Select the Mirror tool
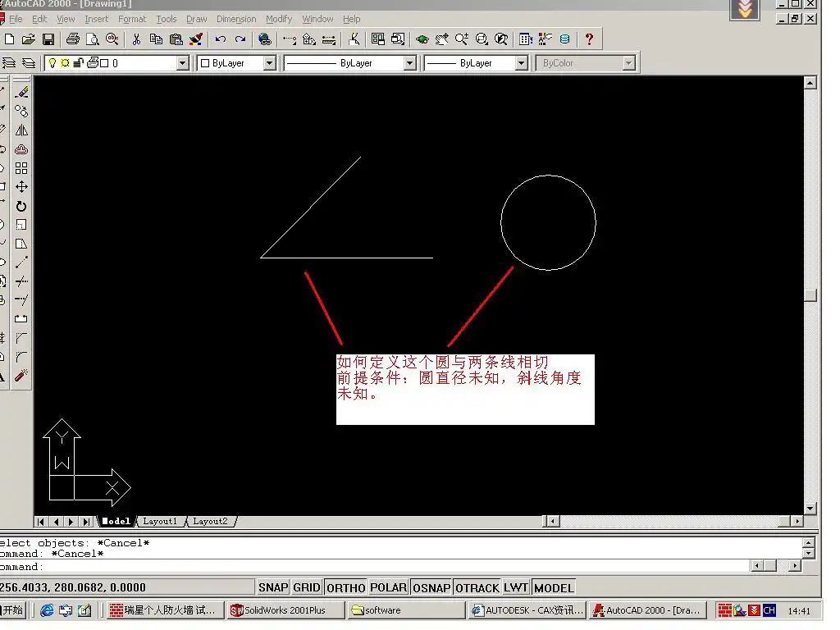 pyautogui.click(x=21, y=130)
